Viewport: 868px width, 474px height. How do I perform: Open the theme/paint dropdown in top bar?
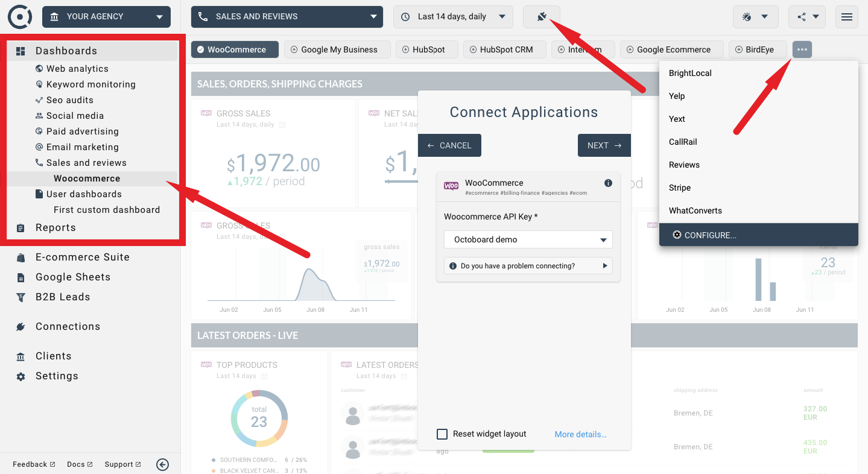point(755,17)
